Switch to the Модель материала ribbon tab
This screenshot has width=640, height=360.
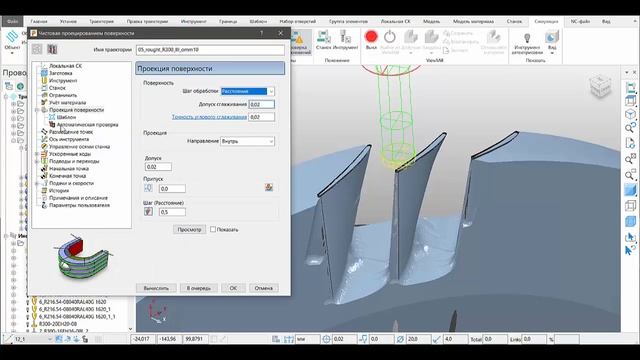tap(473, 21)
